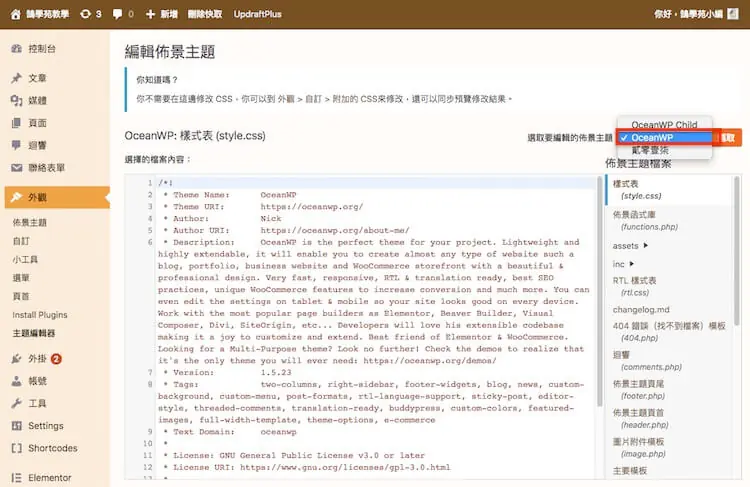Go to 自訂 submenu item
Viewport: 750px width, 487px height.
[21, 241]
